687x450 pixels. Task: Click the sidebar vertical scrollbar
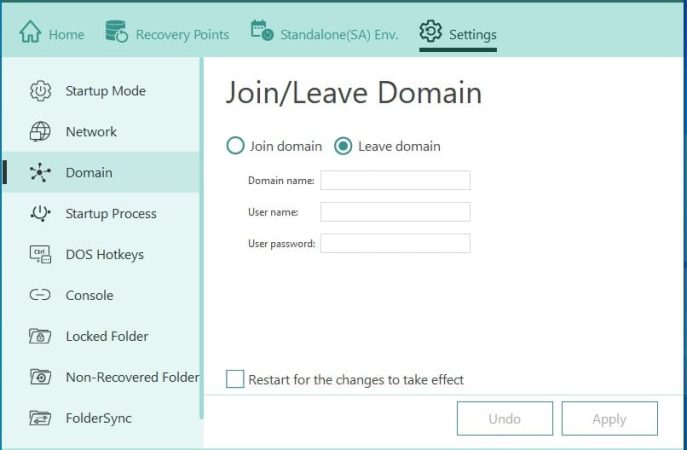click(202, 240)
